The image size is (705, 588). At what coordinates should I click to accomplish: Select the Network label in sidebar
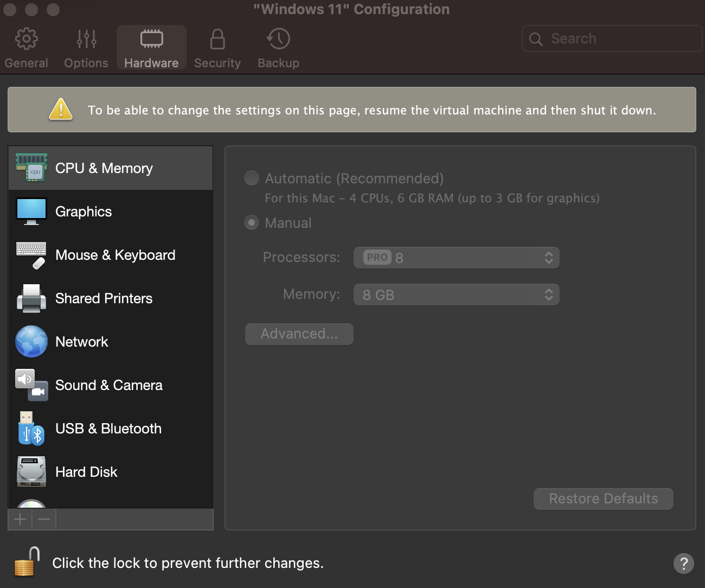pyautogui.click(x=82, y=342)
